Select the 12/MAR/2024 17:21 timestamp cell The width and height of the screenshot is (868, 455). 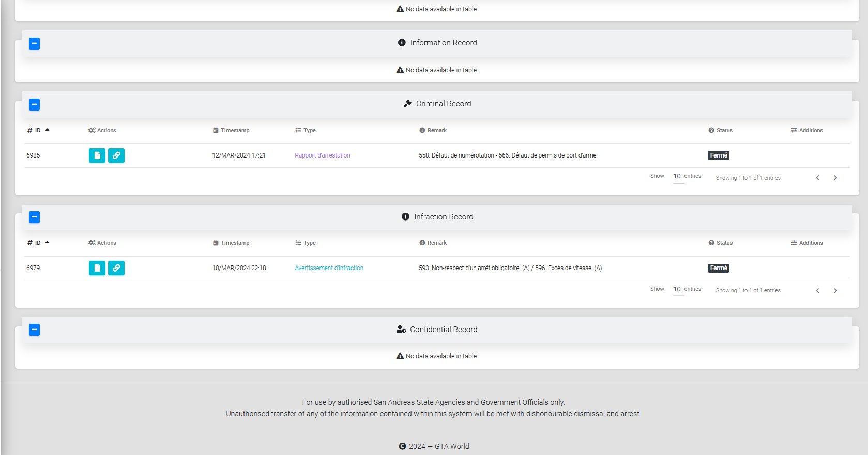pos(239,155)
